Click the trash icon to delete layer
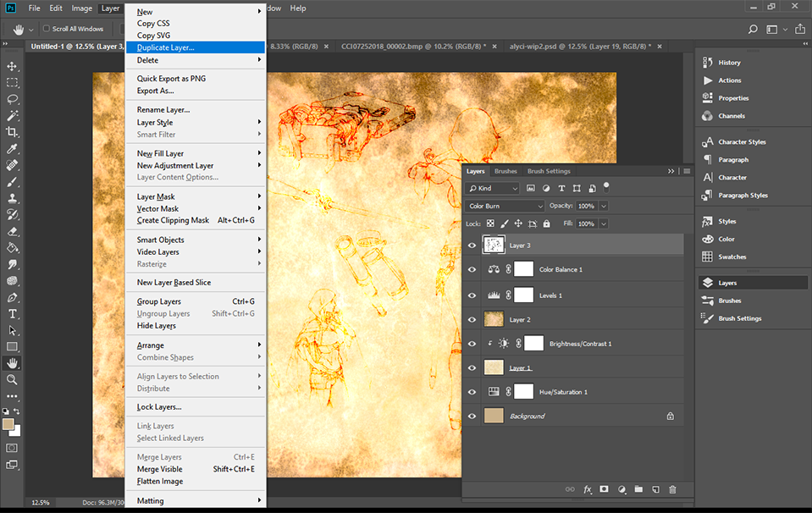The height and width of the screenshot is (513, 812). click(672, 489)
